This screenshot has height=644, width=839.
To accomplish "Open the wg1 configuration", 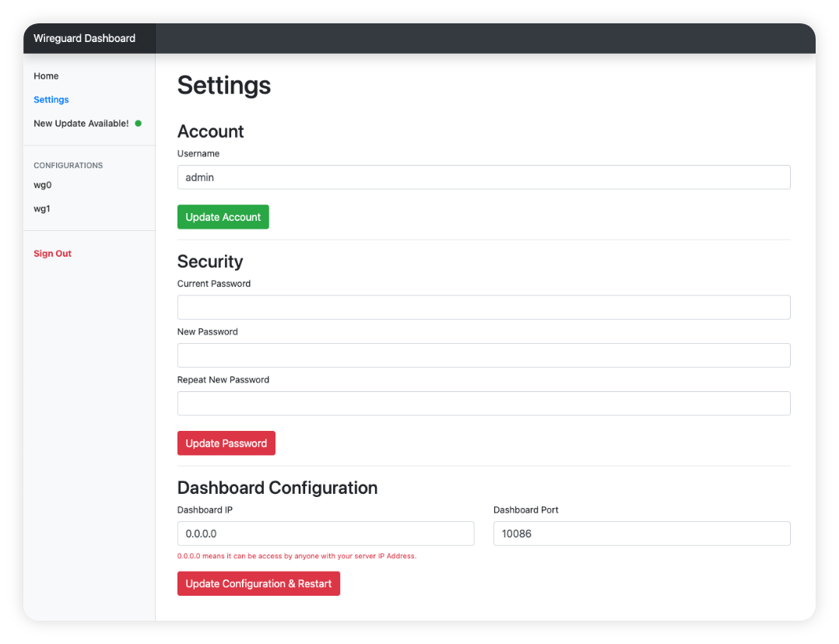I will (43, 208).
